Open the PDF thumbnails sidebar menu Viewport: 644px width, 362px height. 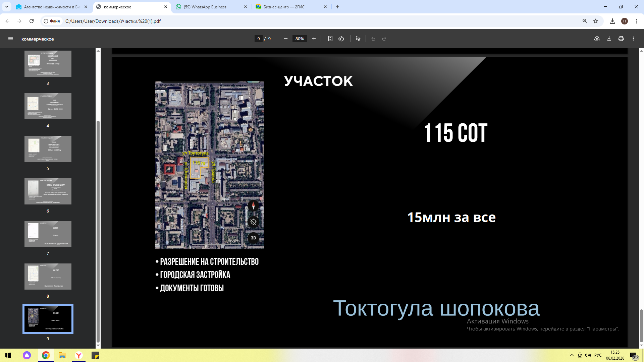(x=11, y=39)
